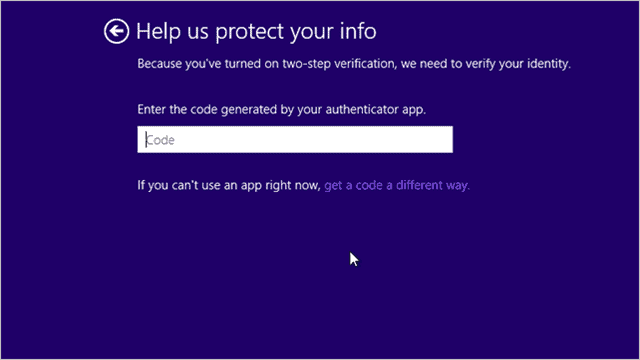Go back using the circled arrow icon
This screenshot has height=360, width=640.
116,31
